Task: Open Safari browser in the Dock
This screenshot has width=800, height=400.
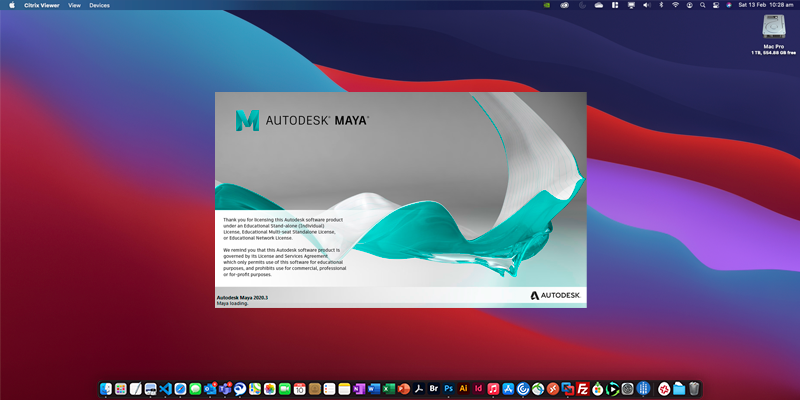Action: (180, 389)
